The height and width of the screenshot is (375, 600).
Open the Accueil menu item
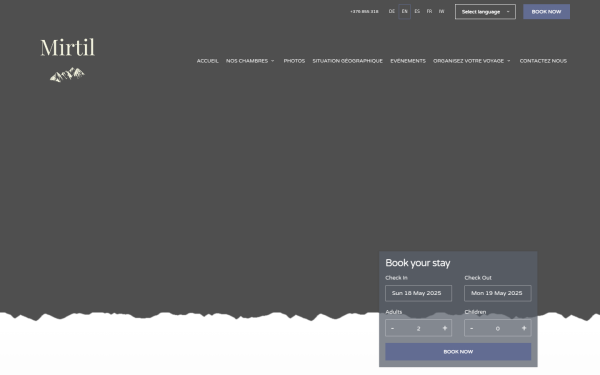[x=207, y=61]
